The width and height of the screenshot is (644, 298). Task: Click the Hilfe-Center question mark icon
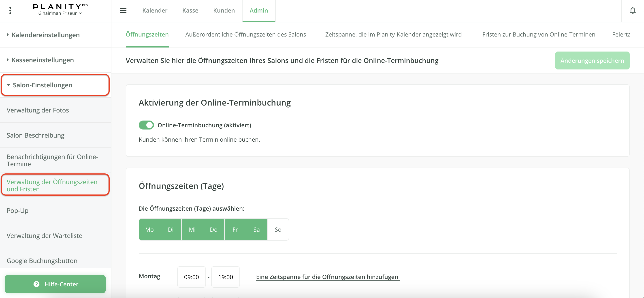tap(36, 284)
